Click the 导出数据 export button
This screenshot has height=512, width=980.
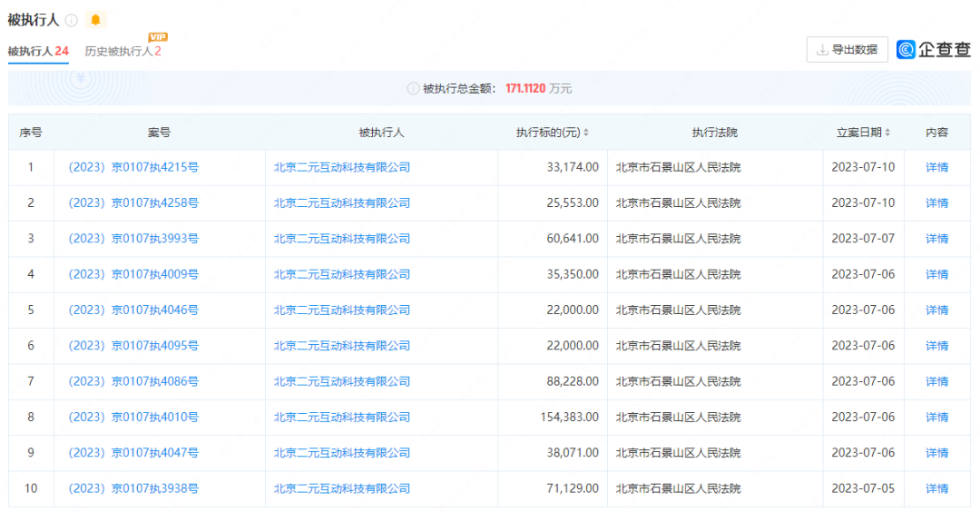(x=848, y=49)
